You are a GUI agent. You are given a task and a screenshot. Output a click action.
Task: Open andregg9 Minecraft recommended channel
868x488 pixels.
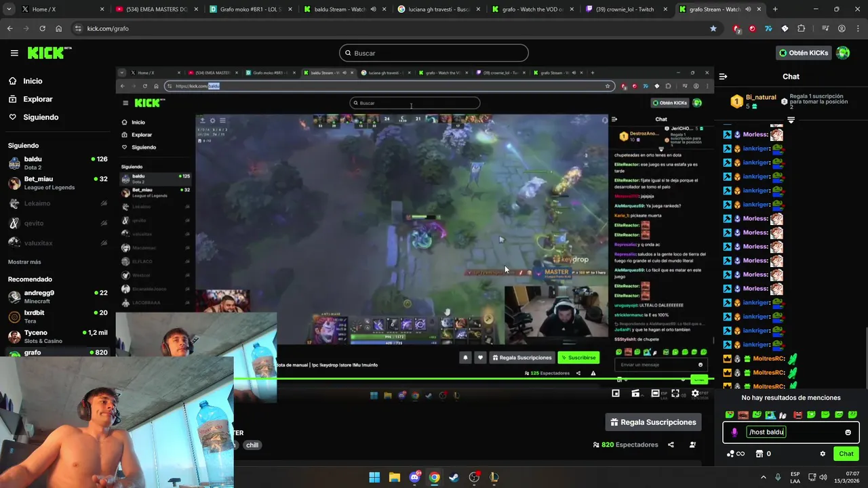coord(58,297)
